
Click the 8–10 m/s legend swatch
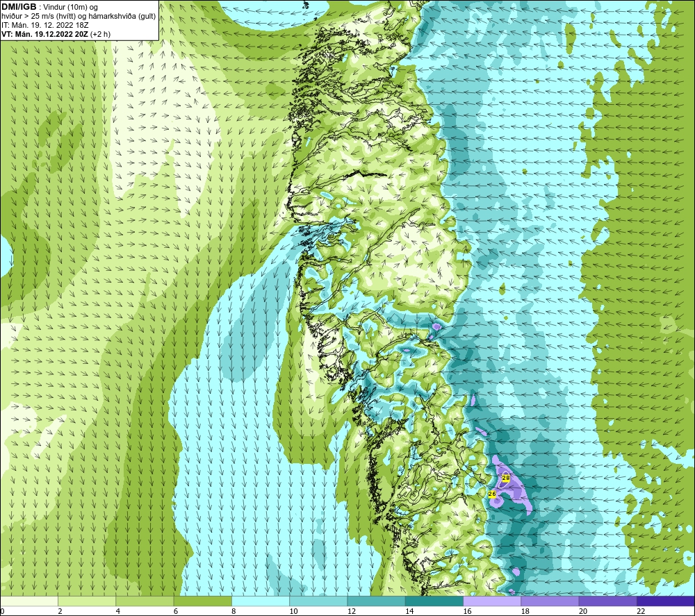pyautogui.click(x=261, y=601)
